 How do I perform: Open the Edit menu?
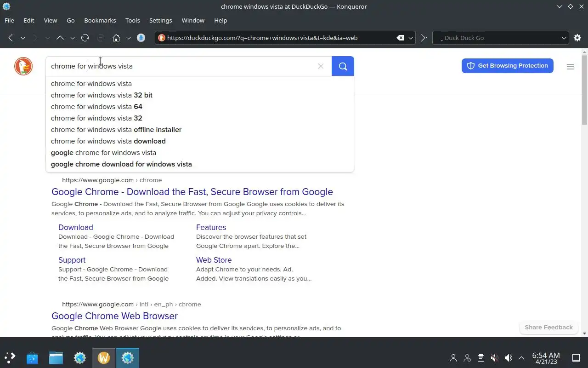click(29, 20)
